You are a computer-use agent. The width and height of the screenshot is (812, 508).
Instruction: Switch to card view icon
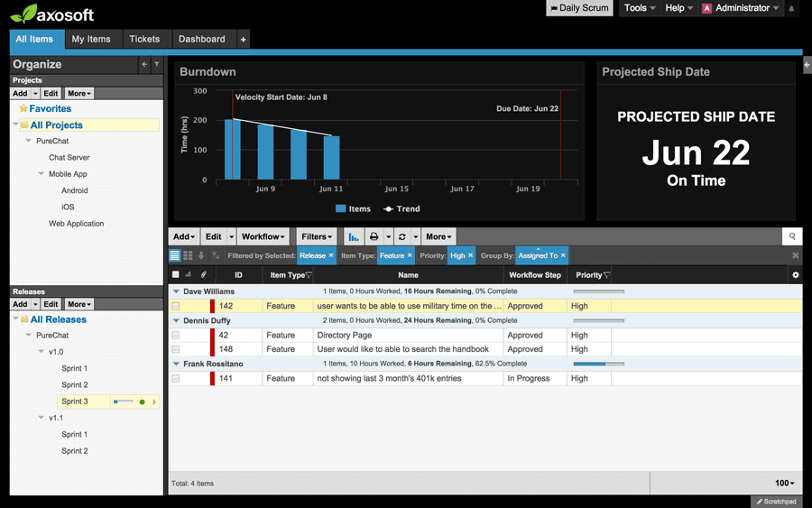pos(188,255)
